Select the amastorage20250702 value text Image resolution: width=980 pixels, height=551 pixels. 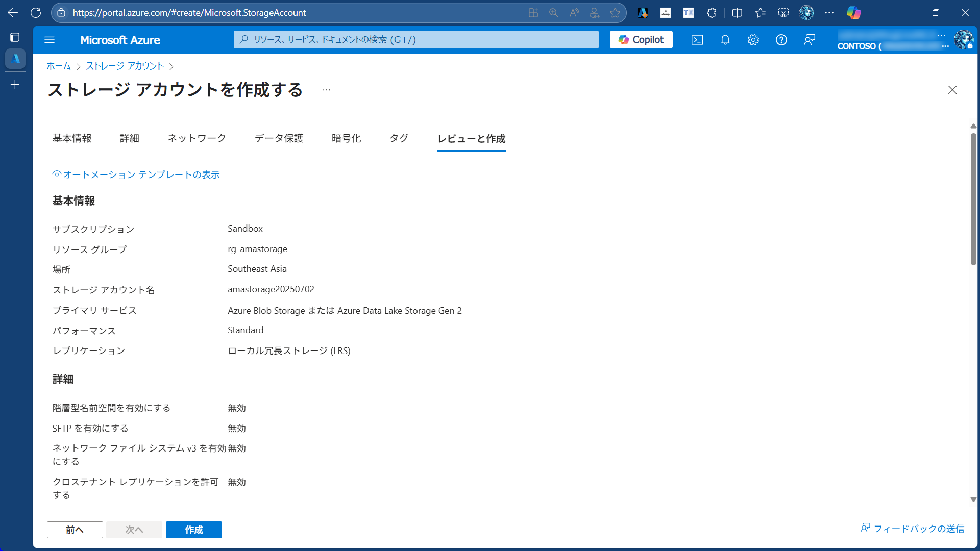point(271,289)
